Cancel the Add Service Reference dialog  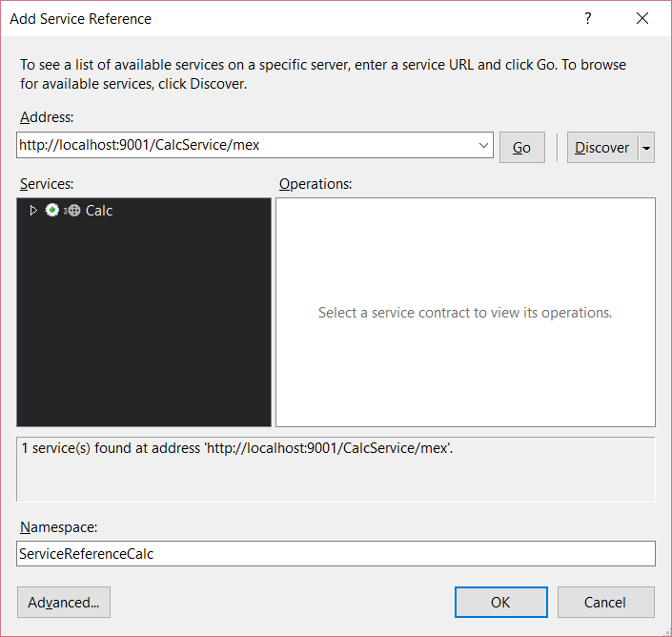pos(605,603)
